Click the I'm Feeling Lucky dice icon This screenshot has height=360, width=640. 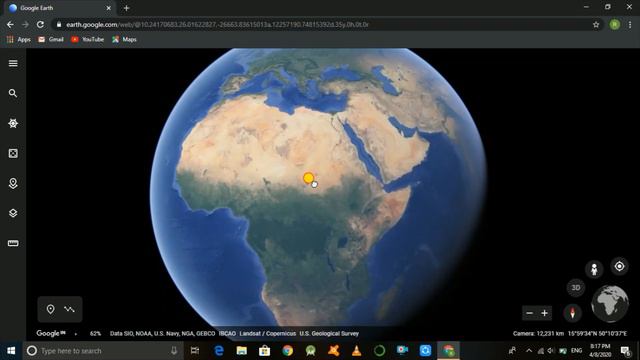(13, 153)
